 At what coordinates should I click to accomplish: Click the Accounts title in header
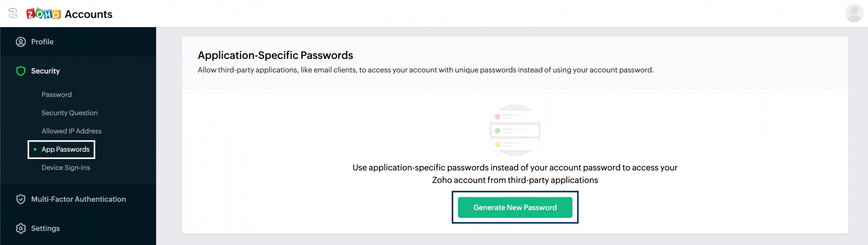[x=89, y=14]
